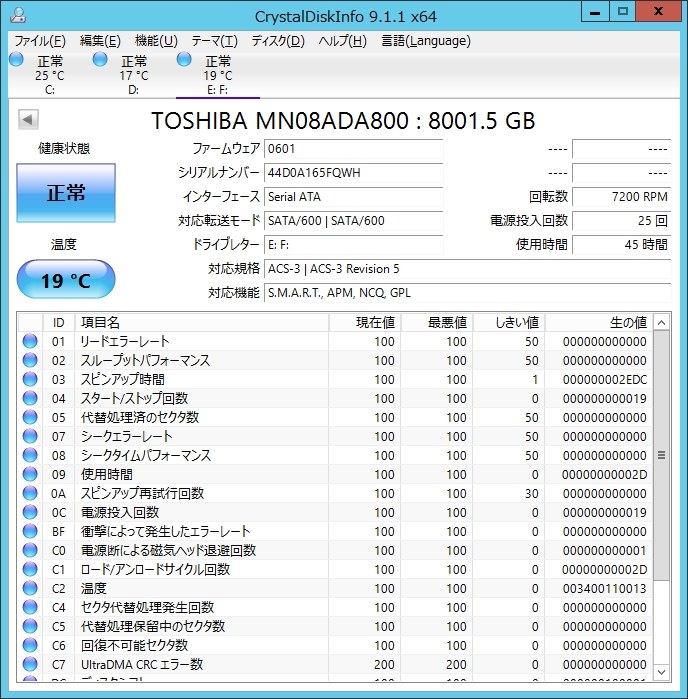Click status orb for attribute C6 回復不可能セクタ数
The width and height of the screenshot is (688, 699).
point(30,646)
